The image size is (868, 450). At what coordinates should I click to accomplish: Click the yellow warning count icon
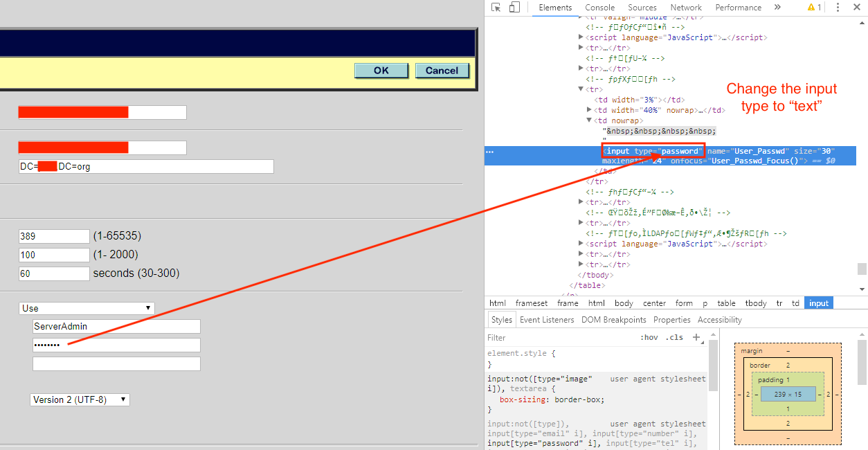tap(814, 8)
